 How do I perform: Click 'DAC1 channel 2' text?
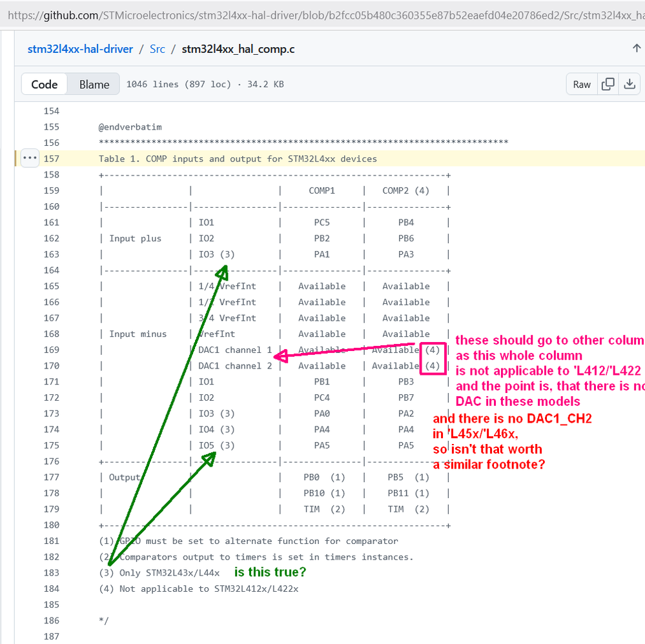point(235,366)
